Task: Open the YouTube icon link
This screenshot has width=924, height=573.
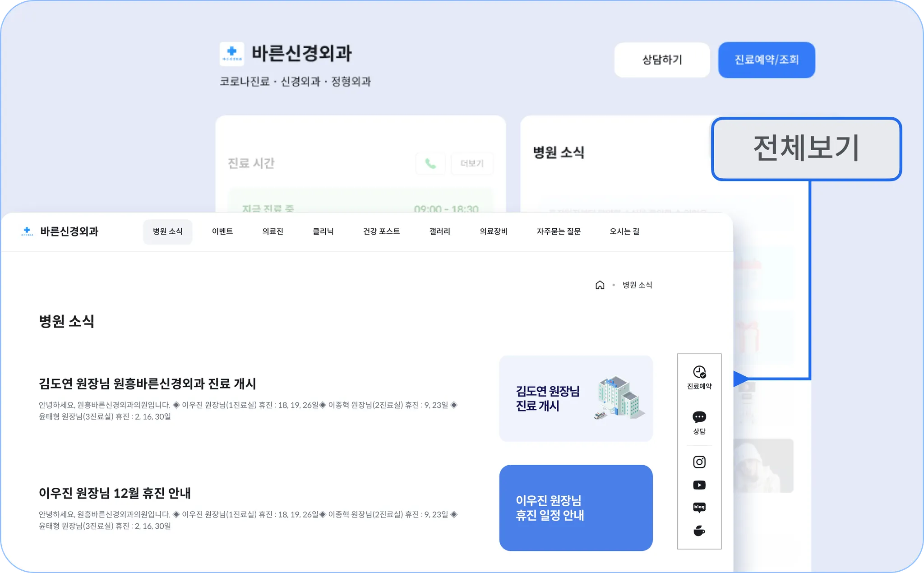Action: (699, 485)
